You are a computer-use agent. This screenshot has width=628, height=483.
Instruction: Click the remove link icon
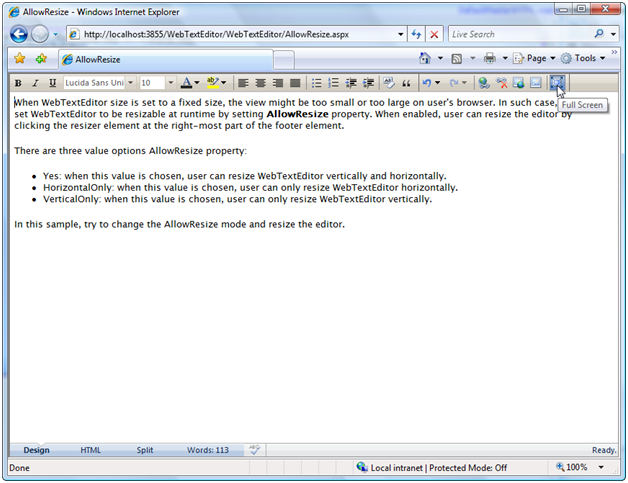502,83
